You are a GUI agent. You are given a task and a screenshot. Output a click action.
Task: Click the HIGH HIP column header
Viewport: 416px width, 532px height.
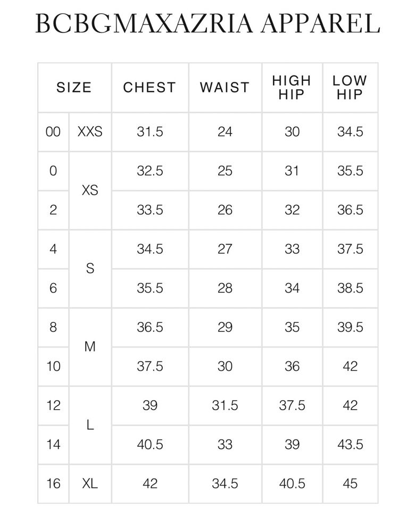coord(292,88)
